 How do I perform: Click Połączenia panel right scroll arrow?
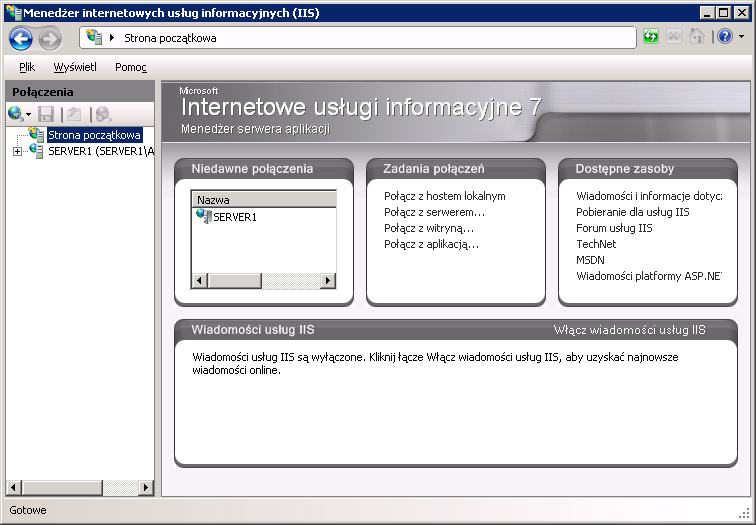point(146,487)
